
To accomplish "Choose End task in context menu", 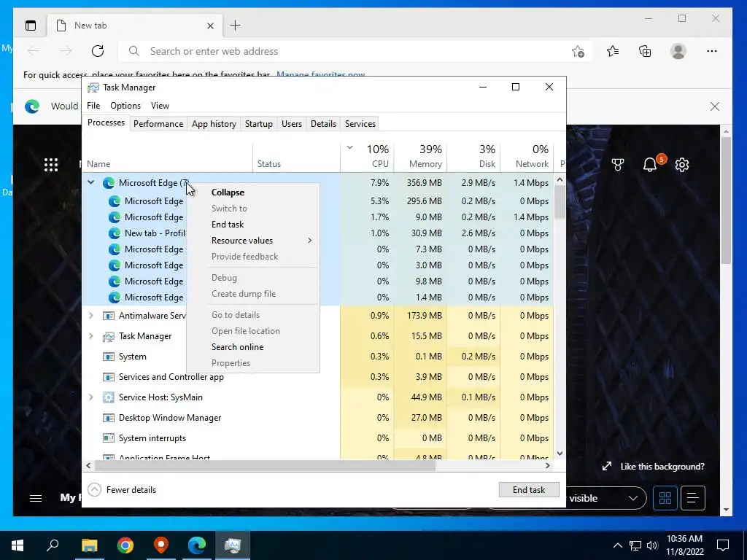I will 253,225.
